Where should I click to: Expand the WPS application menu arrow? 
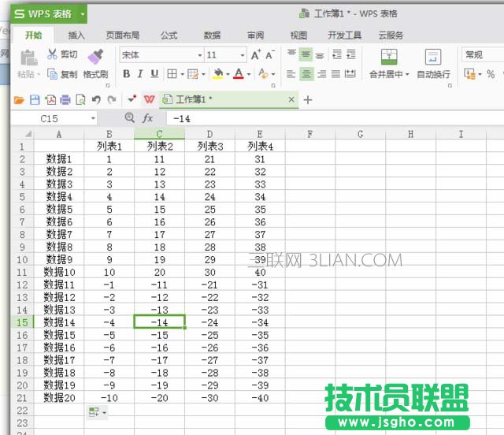tap(82, 14)
